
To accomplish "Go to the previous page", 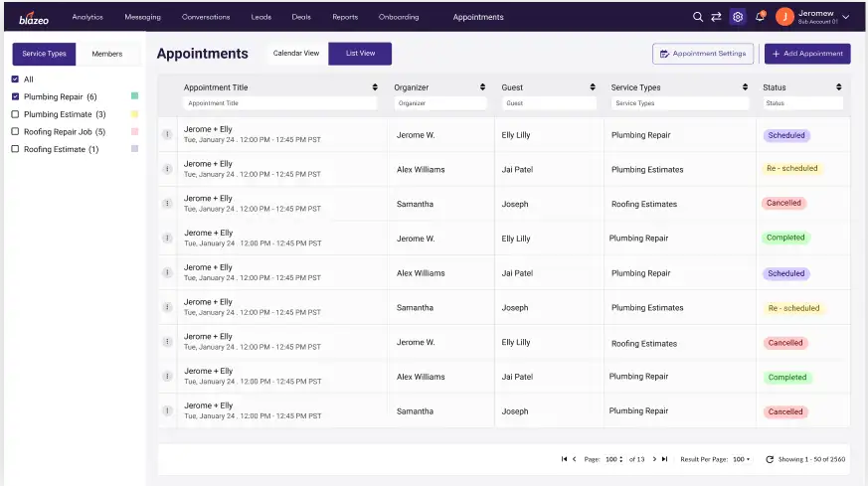I will click(x=574, y=459).
